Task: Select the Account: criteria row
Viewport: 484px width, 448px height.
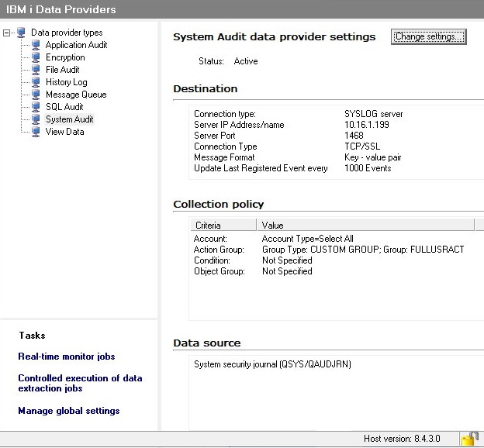Action: pos(210,239)
